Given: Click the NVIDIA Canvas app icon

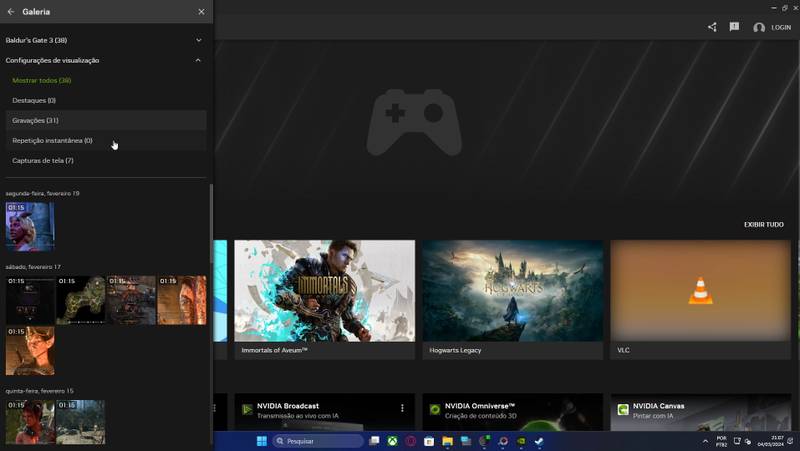Looking at the screenshot, I should (623, 410).
